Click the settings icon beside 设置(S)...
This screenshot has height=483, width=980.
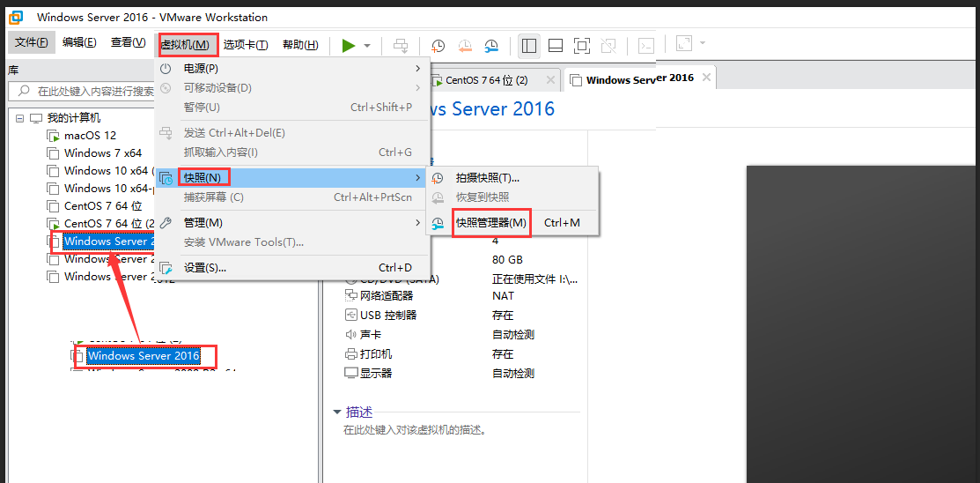pos(166,268)
